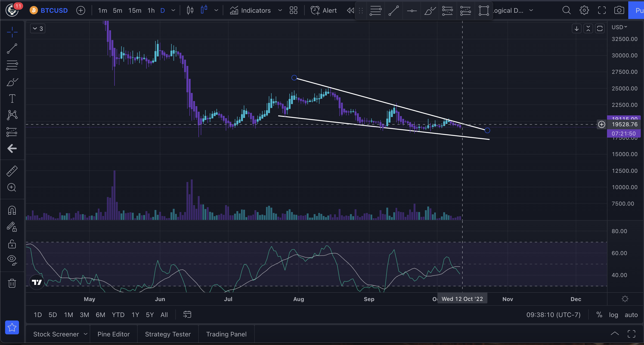Select the XABCD pattern tool
Image resolution: width=644 pixels, height=345 pixels.
click(12, 115)
